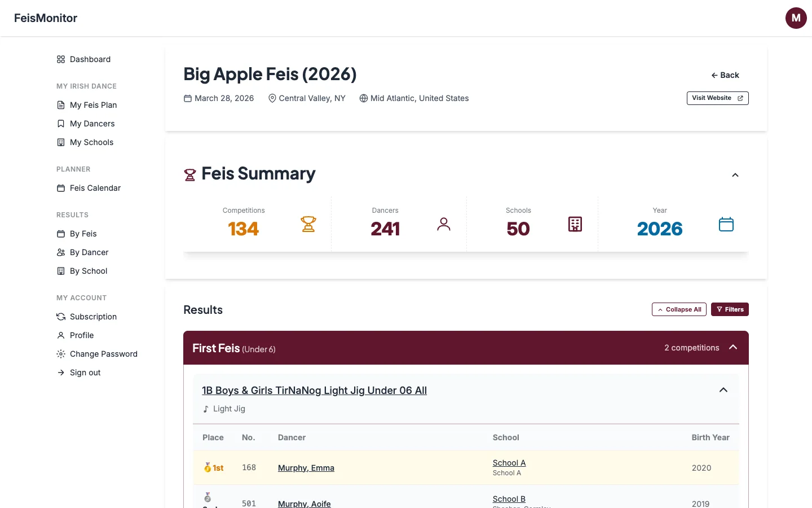This screenshot has height=508, width=812.
Task: Click the Visit Website button
Action: pyautogui.click(x=717, y=98)
